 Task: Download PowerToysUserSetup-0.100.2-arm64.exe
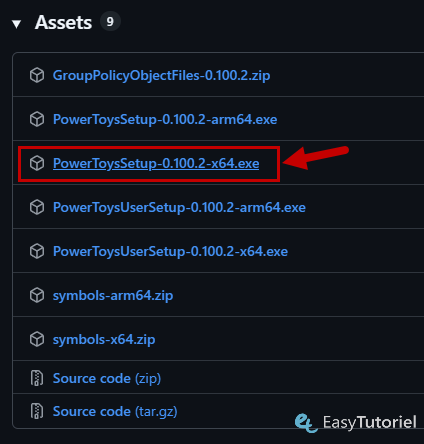coord(179,207)
